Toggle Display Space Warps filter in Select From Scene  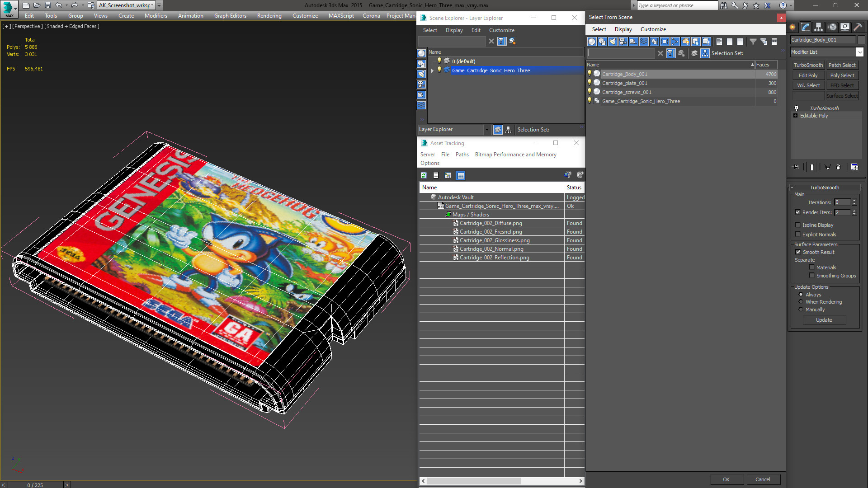point(644,42)
